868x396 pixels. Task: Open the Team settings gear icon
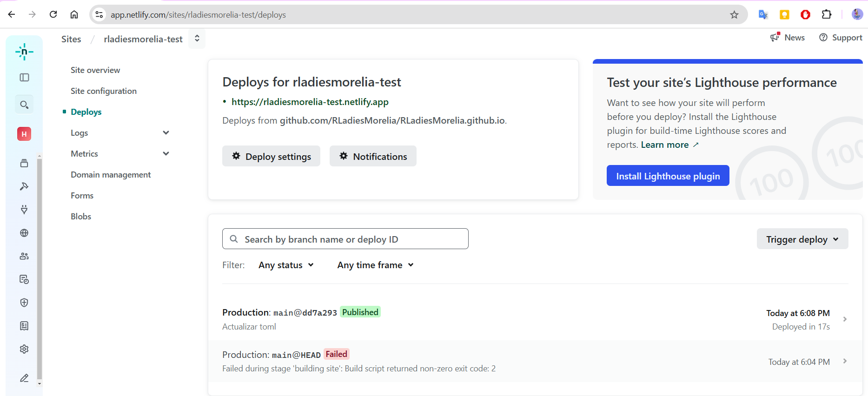pyautogui.click(x=24, y=349)
